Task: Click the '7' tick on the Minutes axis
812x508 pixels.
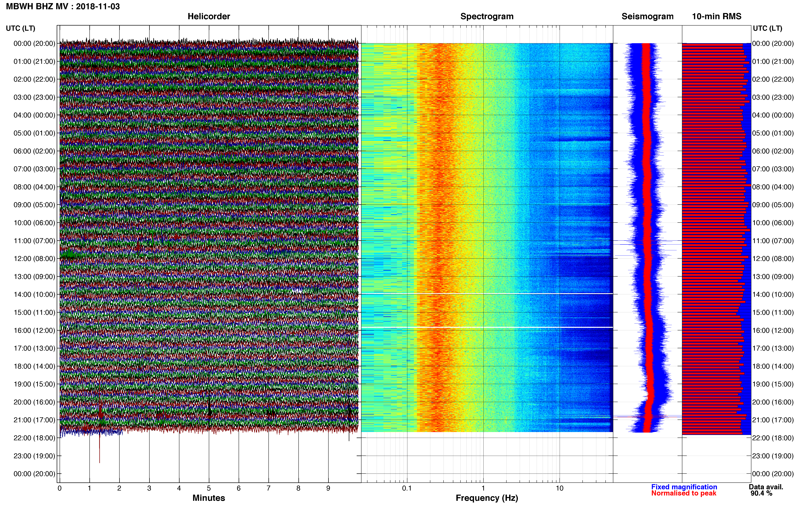Action: tap(269, 488)
